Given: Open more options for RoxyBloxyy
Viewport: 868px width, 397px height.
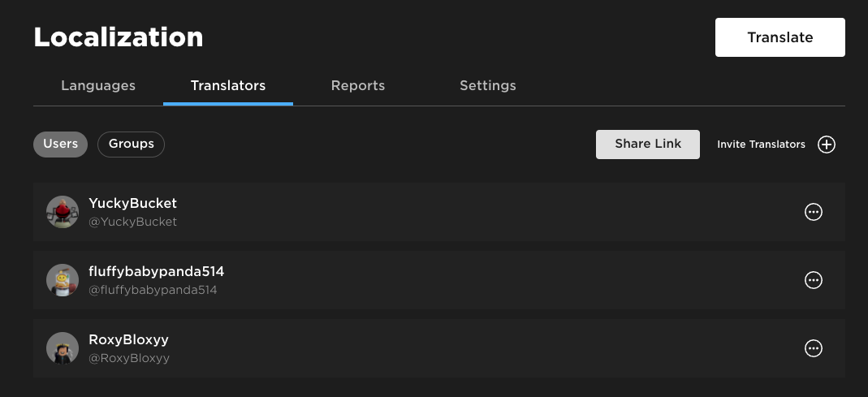Looking at the screenshot, I should [813, 348].
